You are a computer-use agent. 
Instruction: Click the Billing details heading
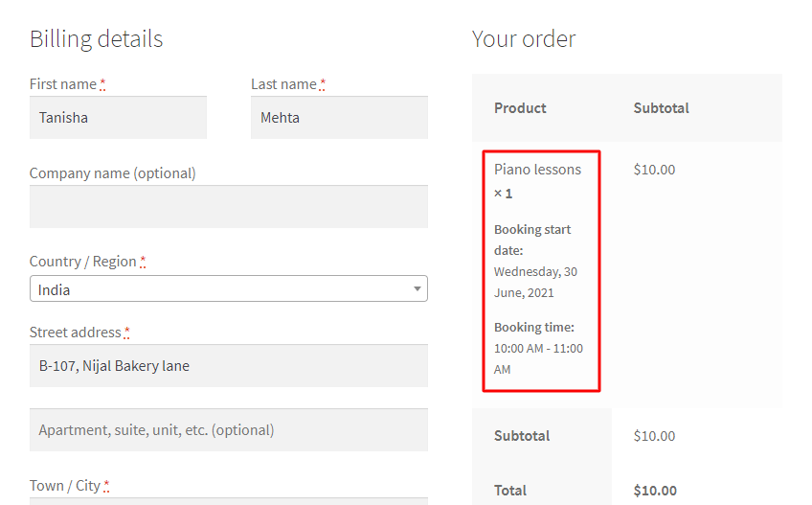click(97, 39)
